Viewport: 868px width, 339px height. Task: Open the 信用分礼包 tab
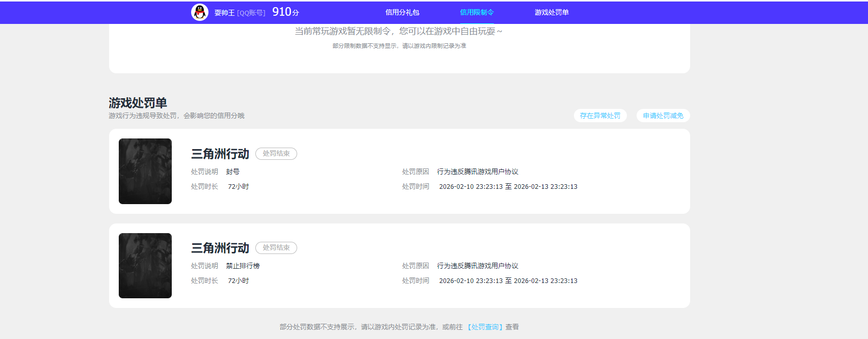[x=402, y=12]
